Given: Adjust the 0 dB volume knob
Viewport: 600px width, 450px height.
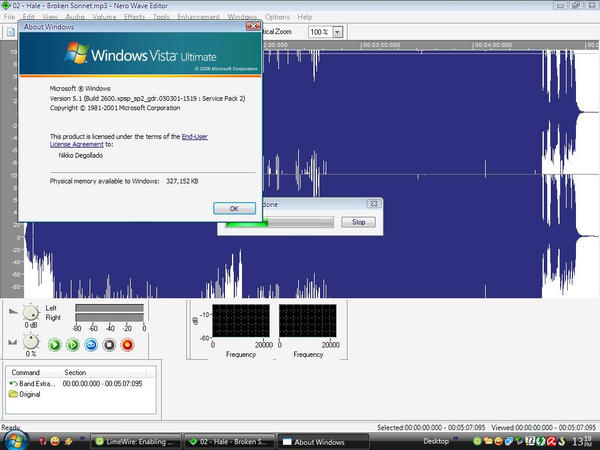Looking at the screenshot, I should coord(31,313).
